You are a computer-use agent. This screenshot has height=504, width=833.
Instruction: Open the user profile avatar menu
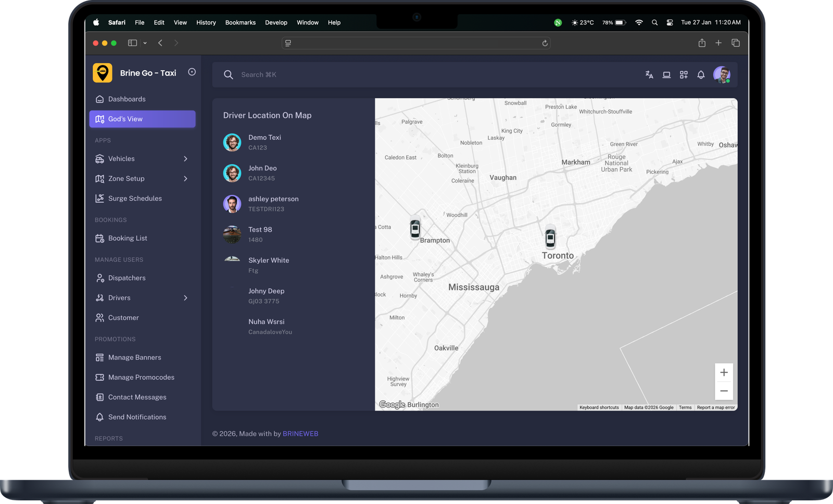[722, 75]
